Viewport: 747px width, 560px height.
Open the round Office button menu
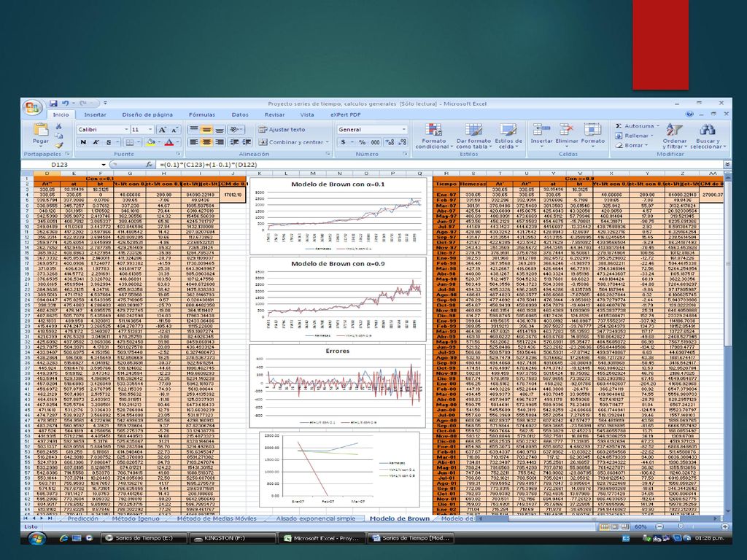(32, 108)
